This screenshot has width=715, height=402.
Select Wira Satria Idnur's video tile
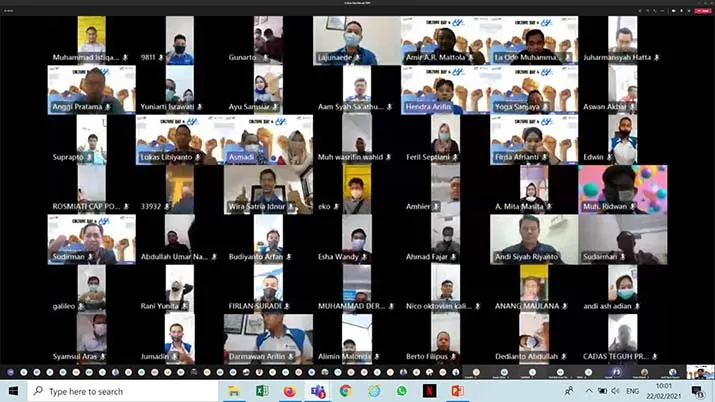point(268,190)
